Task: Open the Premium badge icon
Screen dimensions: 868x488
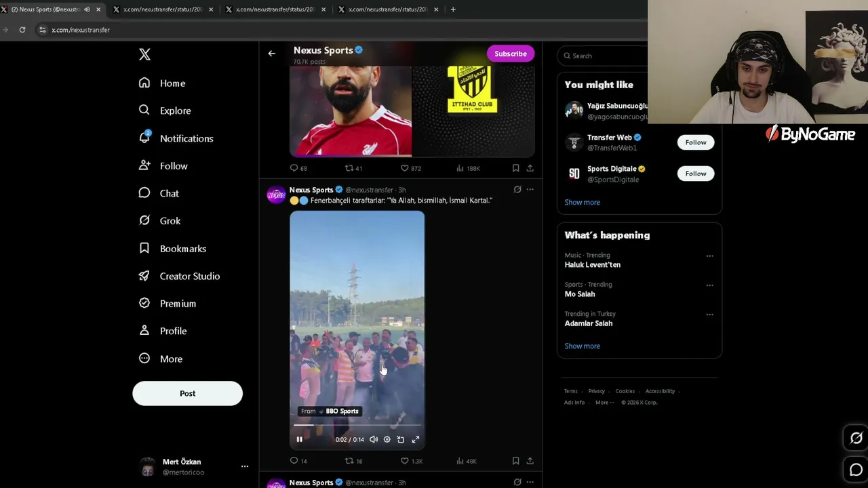Action: point(144,303)
